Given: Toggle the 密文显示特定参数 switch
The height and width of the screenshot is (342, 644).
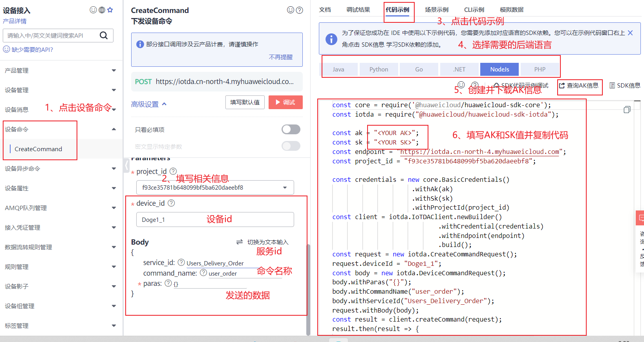Looking at the screenshot, I should point(291,146).
